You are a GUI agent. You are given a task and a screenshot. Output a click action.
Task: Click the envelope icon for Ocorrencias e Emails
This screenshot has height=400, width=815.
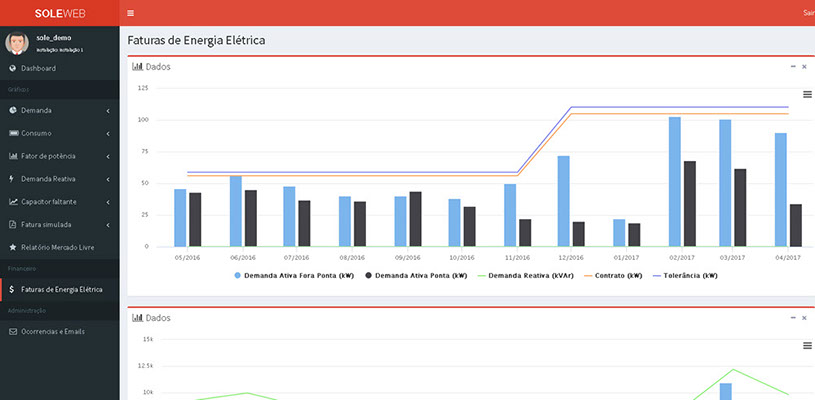point(12,330)
